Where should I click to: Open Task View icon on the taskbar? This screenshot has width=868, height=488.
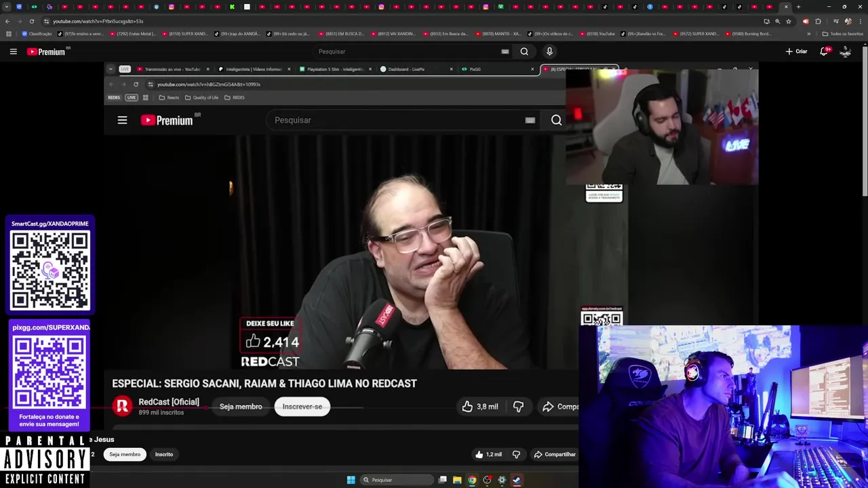point(442,480)
